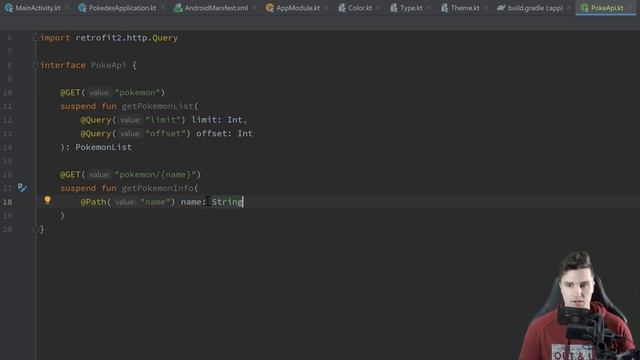
Task: Click the closing fold marker at line 20
Action: coord(36,229)
